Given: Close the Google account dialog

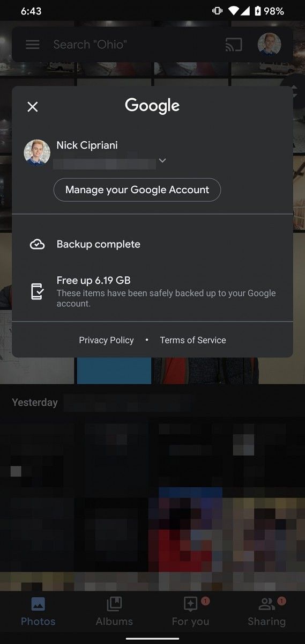Looking at the screenshot, I should pos(33,107).
